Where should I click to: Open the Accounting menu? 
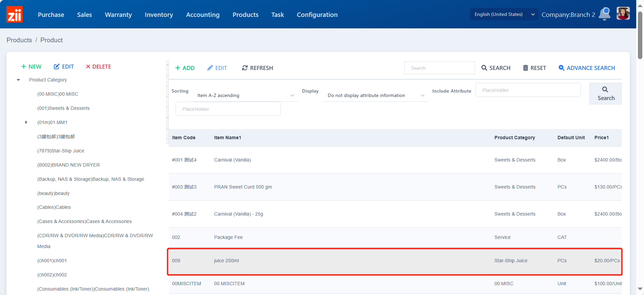(203, 15)
